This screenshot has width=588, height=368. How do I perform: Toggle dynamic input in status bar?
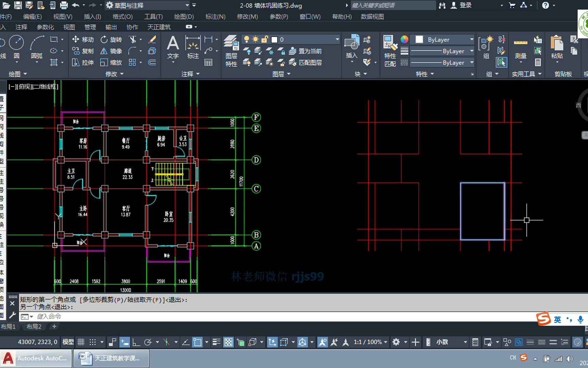125,342
